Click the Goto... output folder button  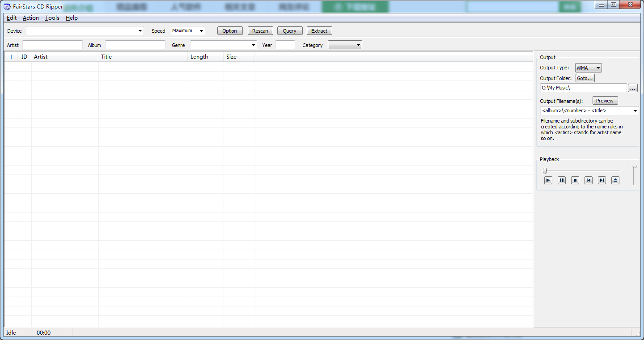pos(585,78)
